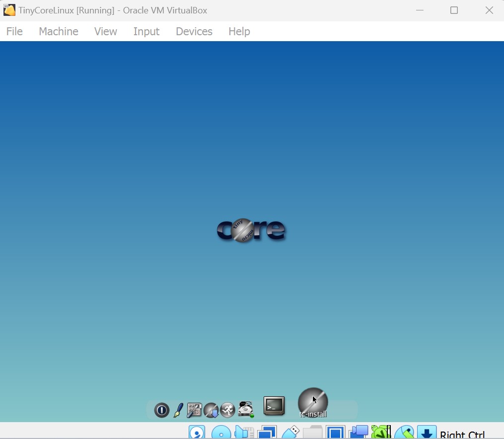This screenshot has width=504, height=439.
Task: Open the Help menu
Action: point(239,31)
